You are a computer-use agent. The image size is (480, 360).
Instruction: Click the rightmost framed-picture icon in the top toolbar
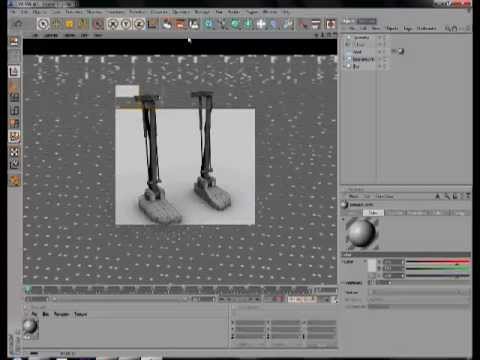331,24
